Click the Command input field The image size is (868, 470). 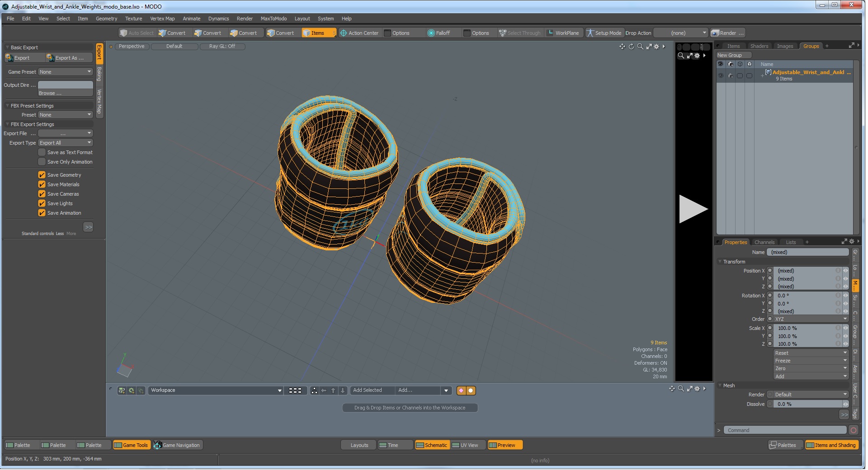785,430
